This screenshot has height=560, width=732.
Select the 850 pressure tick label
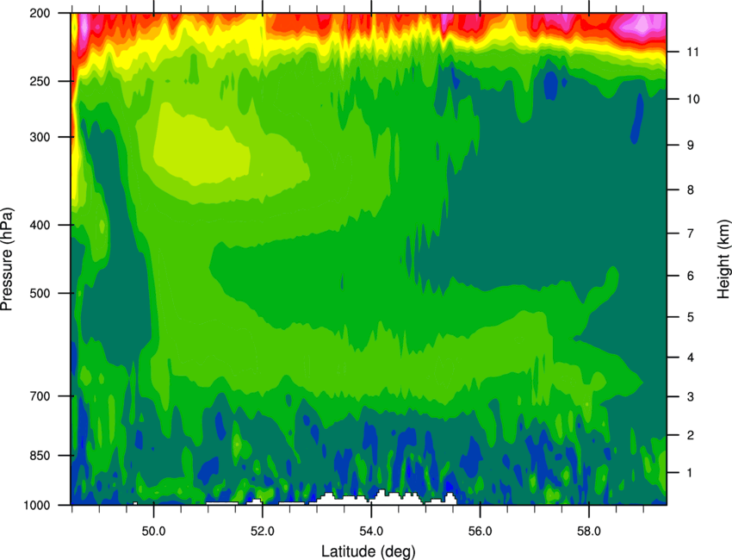(x=40, y=456)
